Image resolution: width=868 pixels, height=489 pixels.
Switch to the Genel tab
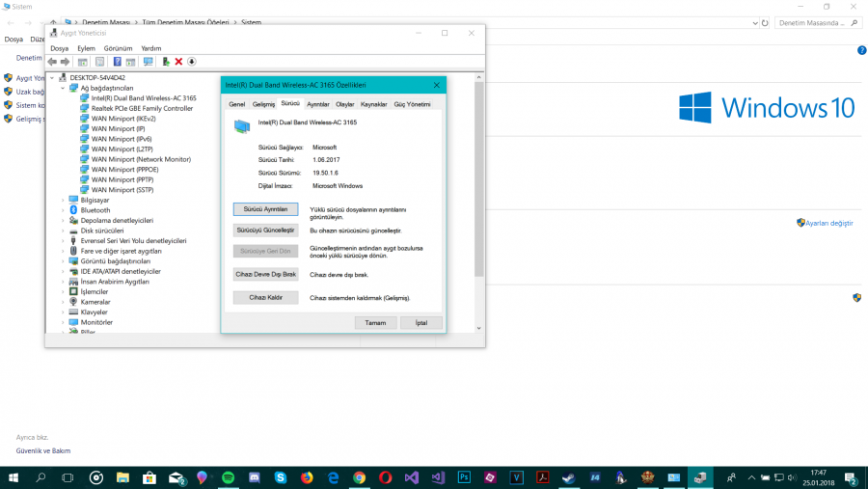click(236, 104)
